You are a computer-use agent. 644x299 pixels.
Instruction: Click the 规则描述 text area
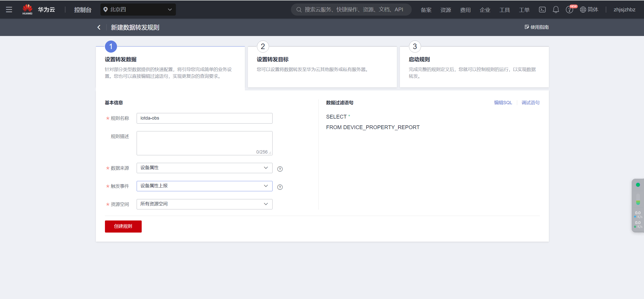tap(204, 143)
